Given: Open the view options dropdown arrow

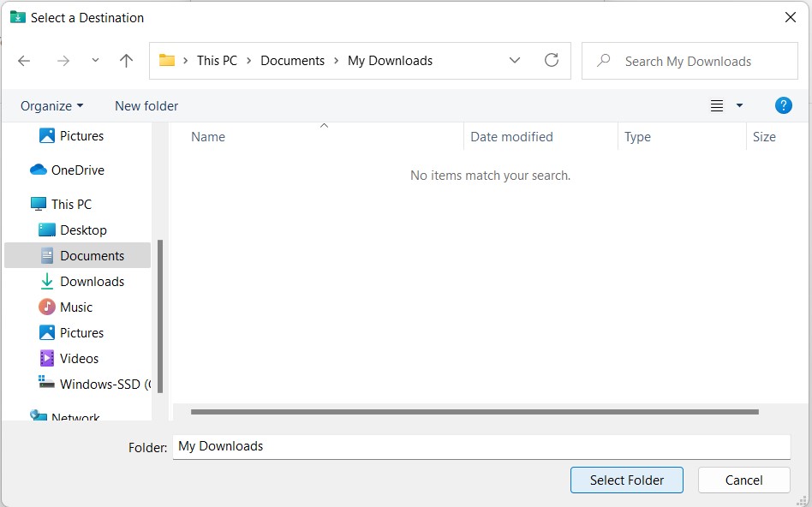Looking at the screenshot, I should pos(739,106).
